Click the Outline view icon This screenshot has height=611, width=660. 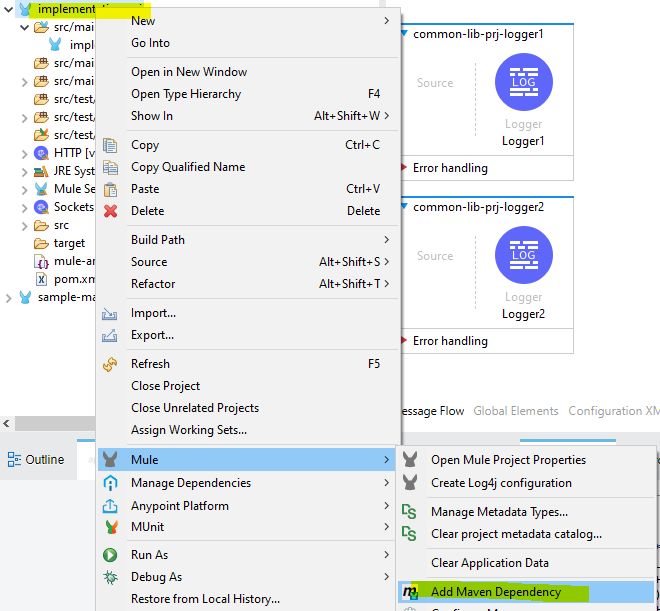[14, 460]
